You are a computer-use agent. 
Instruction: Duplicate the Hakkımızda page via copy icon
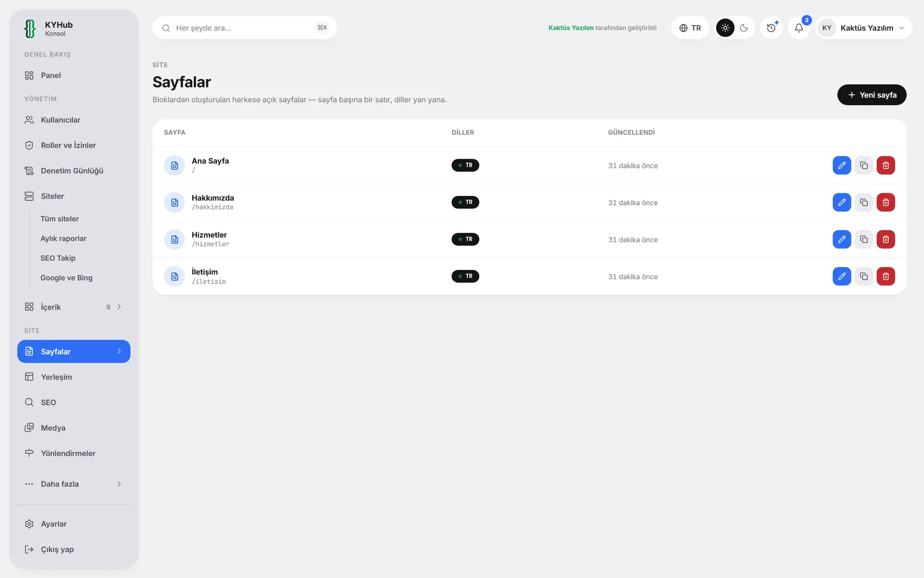864,202
